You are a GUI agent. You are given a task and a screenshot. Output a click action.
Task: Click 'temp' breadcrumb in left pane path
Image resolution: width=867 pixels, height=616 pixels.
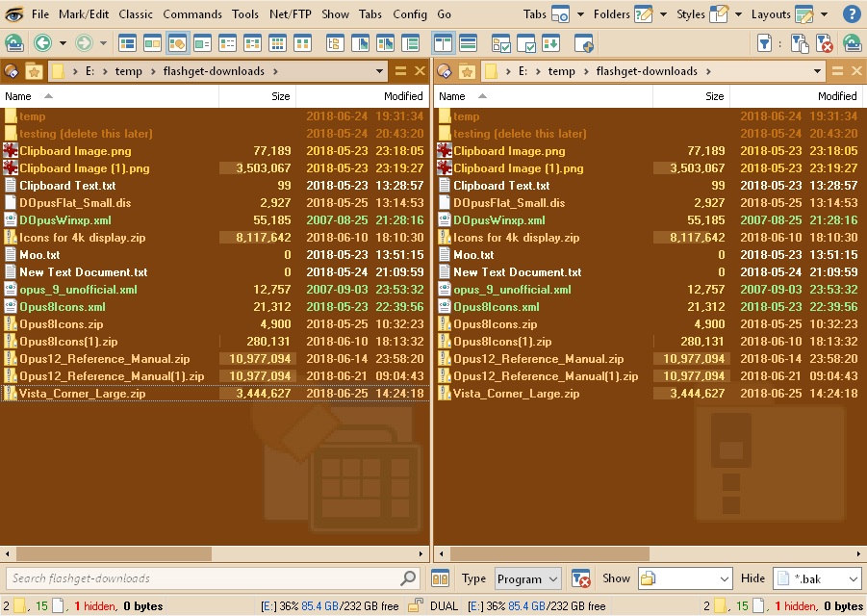[x=128, y=71]
